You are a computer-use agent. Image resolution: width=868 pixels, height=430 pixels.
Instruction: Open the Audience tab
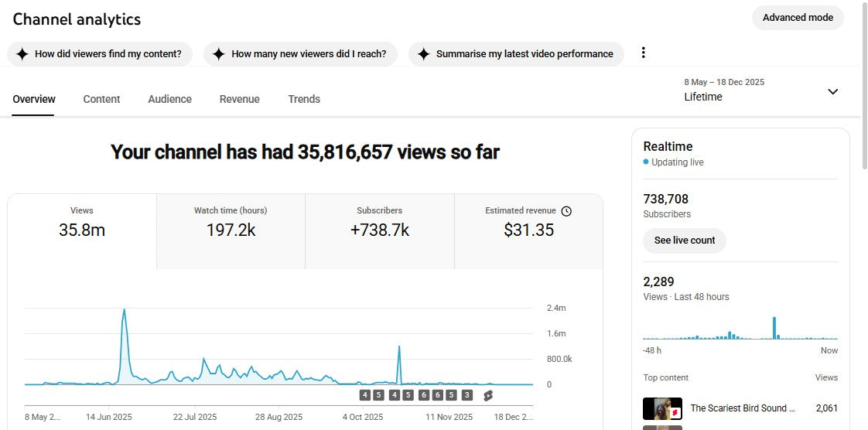click(169, 99)
